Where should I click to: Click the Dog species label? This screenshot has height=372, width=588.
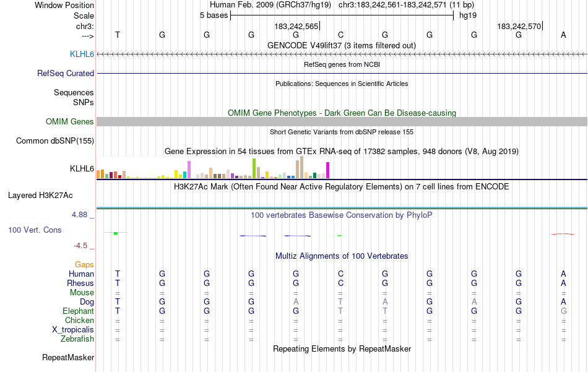tap(87, 302)
